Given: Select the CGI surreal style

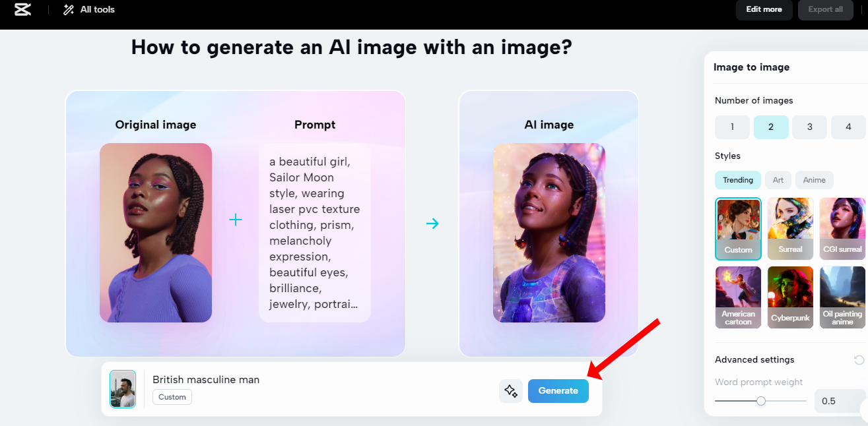Looking at the screenshot, I should point(842,228).
